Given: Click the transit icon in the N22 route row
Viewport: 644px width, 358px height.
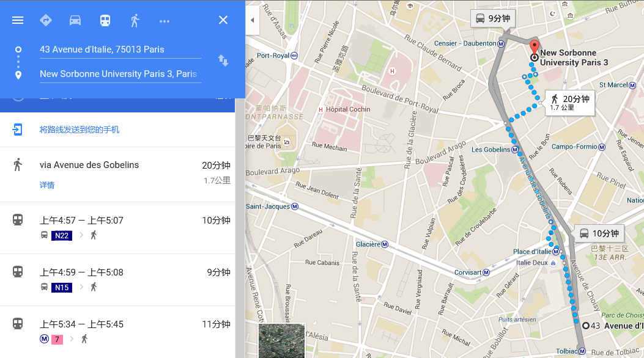Looking at the screenshot, I should tap(18, 220).
